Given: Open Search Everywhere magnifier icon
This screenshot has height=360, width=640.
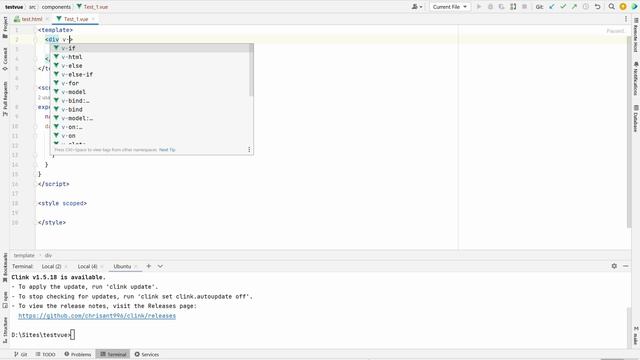Looking at the screenshot, I should 611,7.
